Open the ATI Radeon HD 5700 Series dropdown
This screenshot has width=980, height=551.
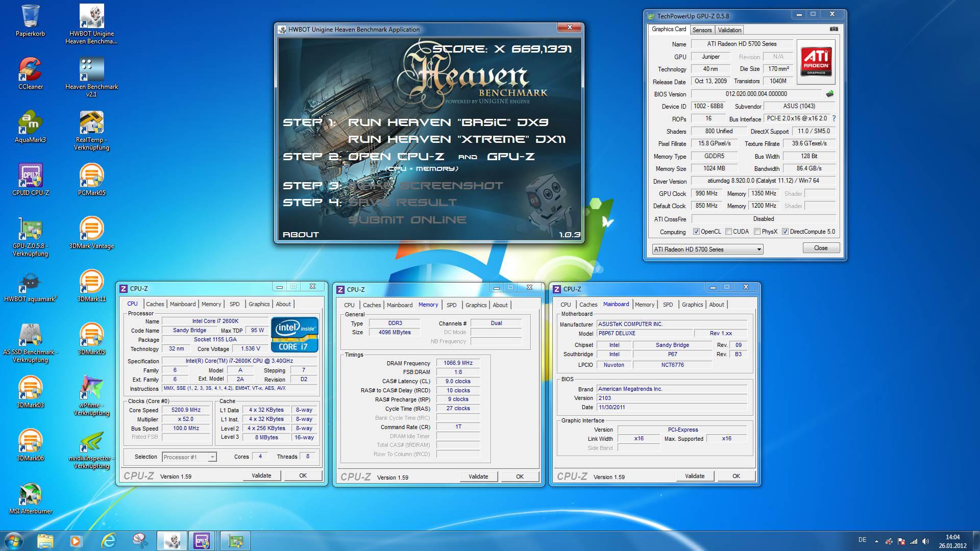click(x=707, y=249)
